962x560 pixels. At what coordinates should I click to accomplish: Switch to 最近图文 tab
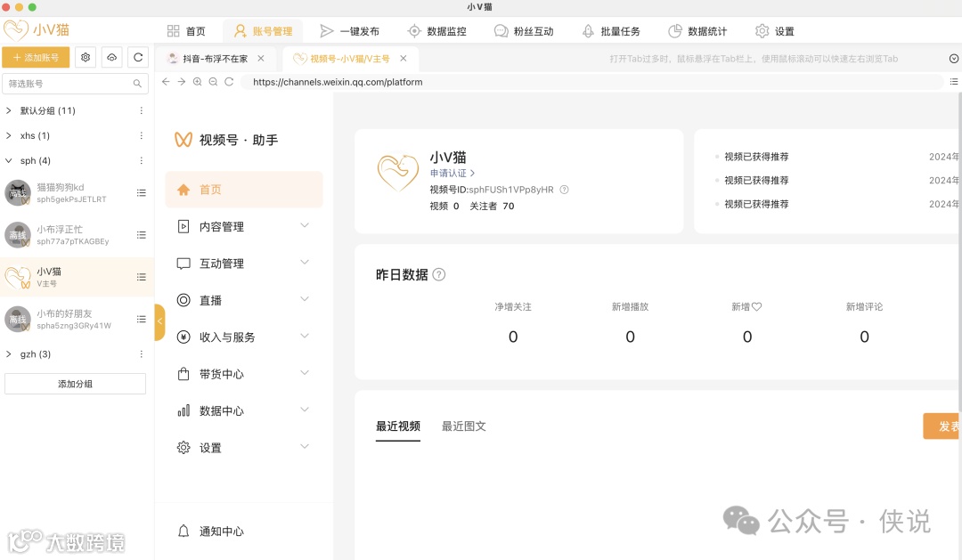464,426
